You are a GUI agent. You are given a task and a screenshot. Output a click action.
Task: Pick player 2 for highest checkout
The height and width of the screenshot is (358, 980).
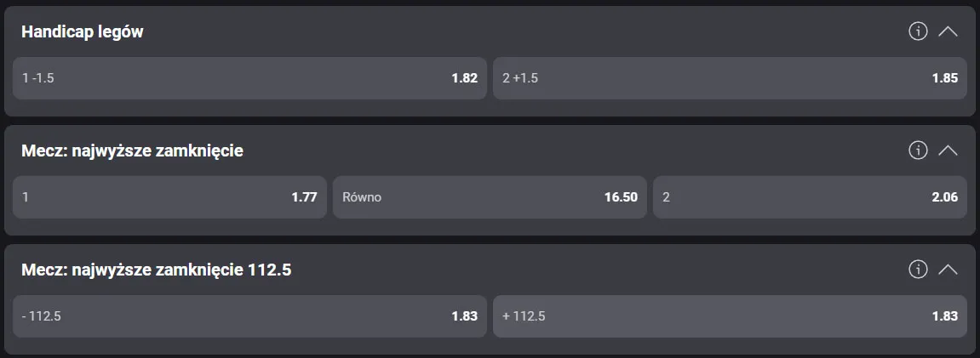(x=810, y=197)
